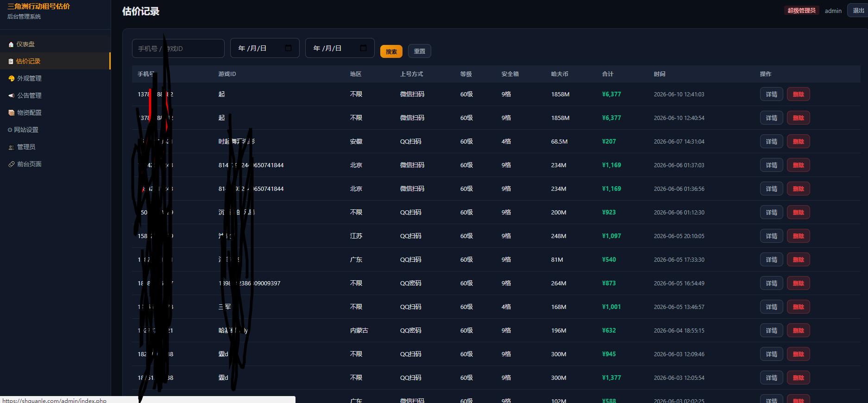Open 网站设置 in the sidebar
The width and height of the screenshot is (868, 403).
pyautogui.click(x=55, y=130)
